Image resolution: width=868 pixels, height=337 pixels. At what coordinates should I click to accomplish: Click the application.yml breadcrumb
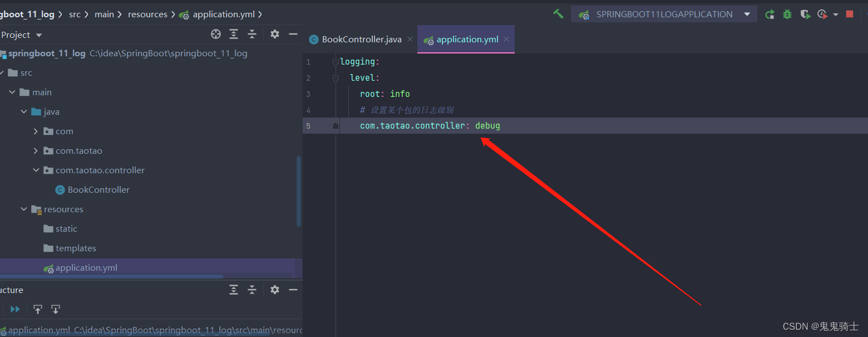(x=217, y=14)
